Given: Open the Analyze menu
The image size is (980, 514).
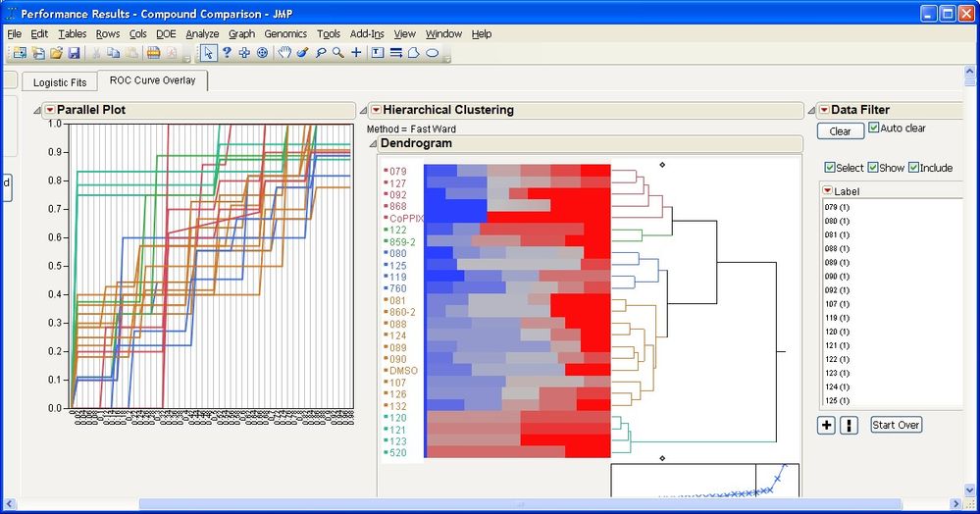Looking at the screenshot, I should coord(202,33).
